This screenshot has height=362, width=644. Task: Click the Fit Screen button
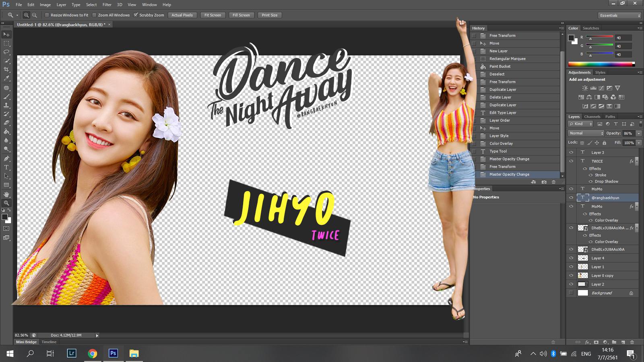[213, 15]
